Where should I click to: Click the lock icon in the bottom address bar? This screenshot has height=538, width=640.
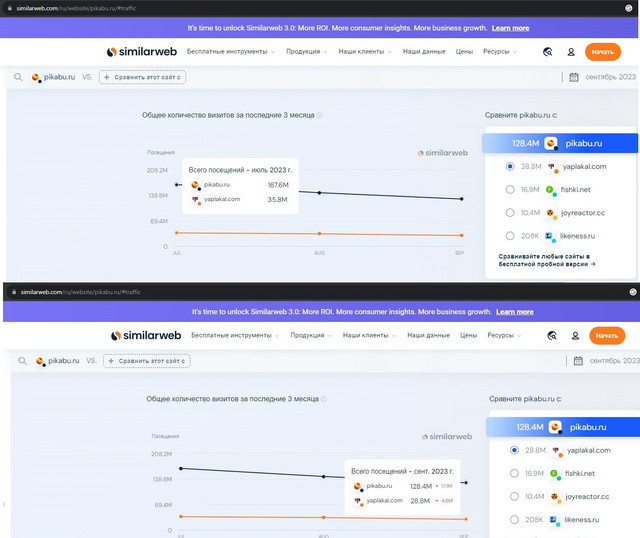click(x=14, y=292)
